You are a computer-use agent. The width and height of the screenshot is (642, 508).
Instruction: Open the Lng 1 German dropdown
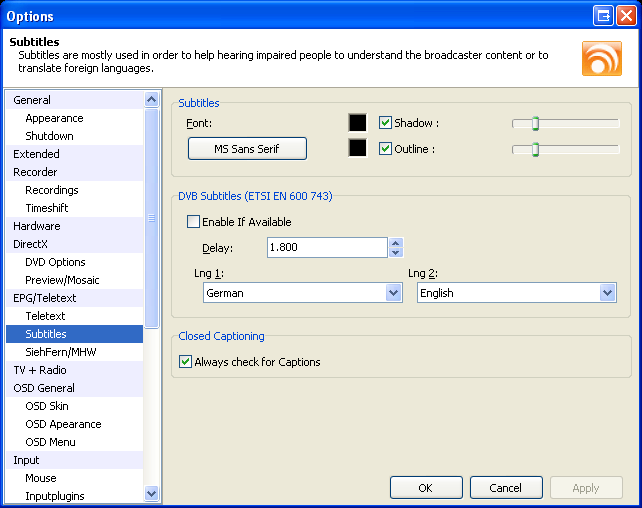(393, 293)
